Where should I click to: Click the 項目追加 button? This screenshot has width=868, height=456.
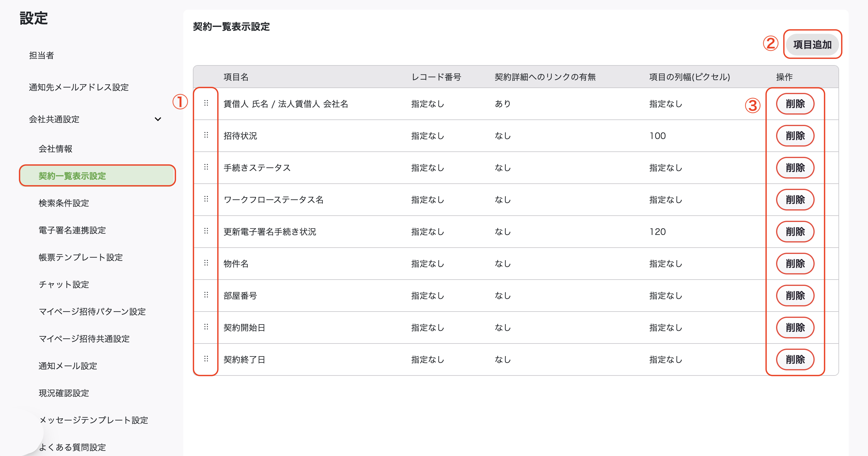tap(812, 45)
